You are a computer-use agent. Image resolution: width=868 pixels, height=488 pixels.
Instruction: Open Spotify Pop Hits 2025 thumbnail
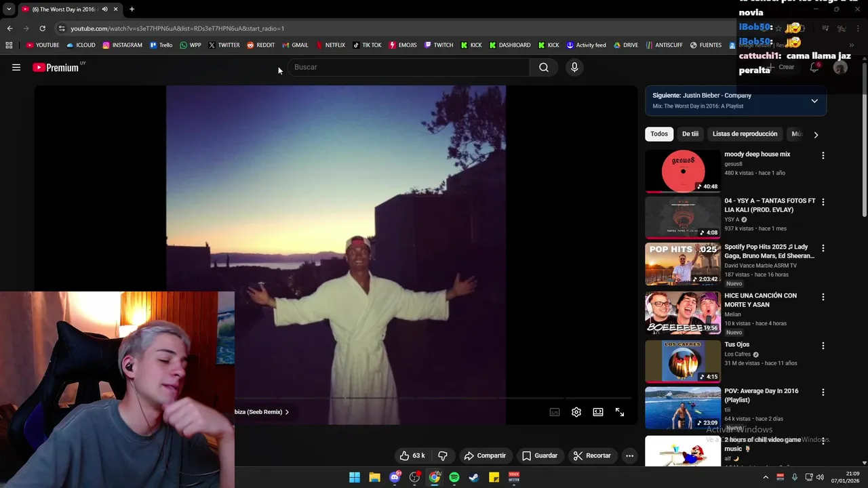click(683, 264)
